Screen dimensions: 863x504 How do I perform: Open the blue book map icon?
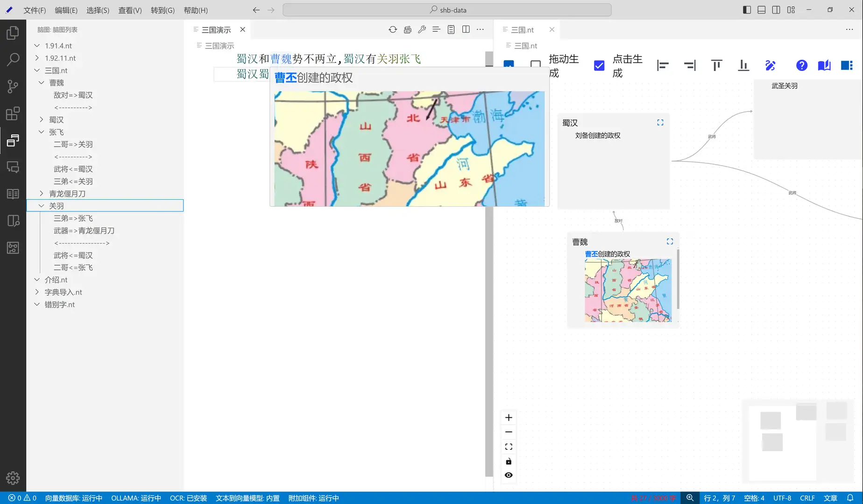click(824, 65)
